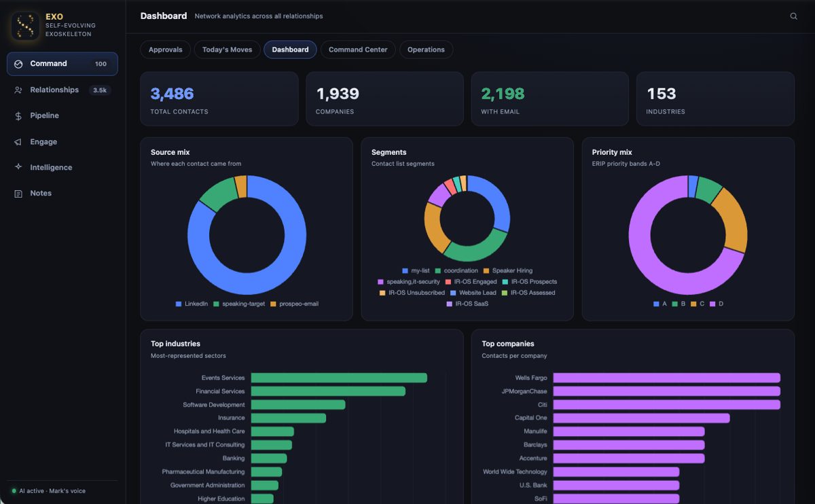Image resolution: width=815 pixels, height=504 pixels.
Task: Click the Intelligence sparkle icon
Action: pos(18,167)
